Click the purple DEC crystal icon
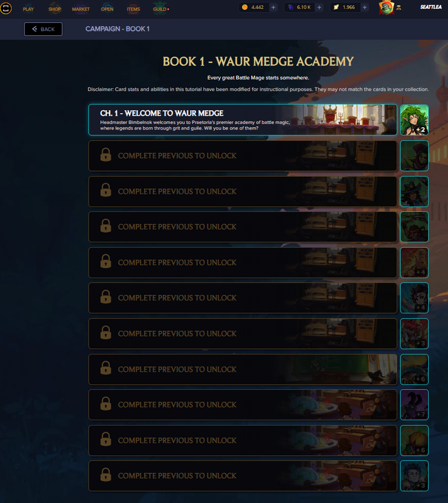Image resolution: width=448 pixels, height=503 pixels. pos(290,7)
